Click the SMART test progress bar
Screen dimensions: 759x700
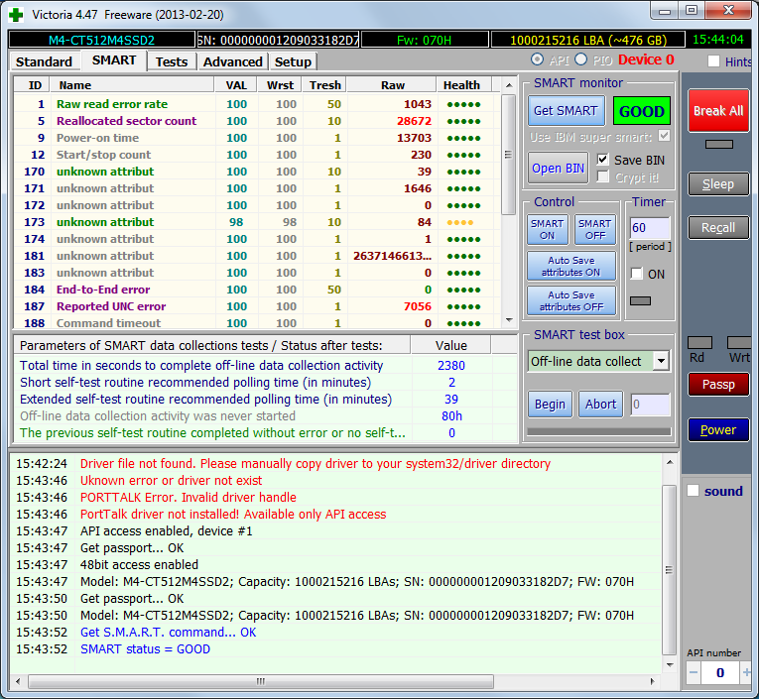599,431
